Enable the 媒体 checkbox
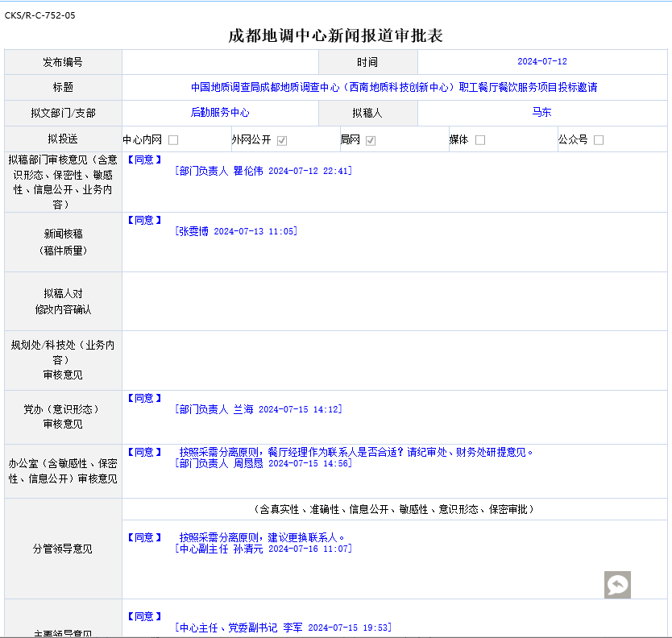 point(480,140)
